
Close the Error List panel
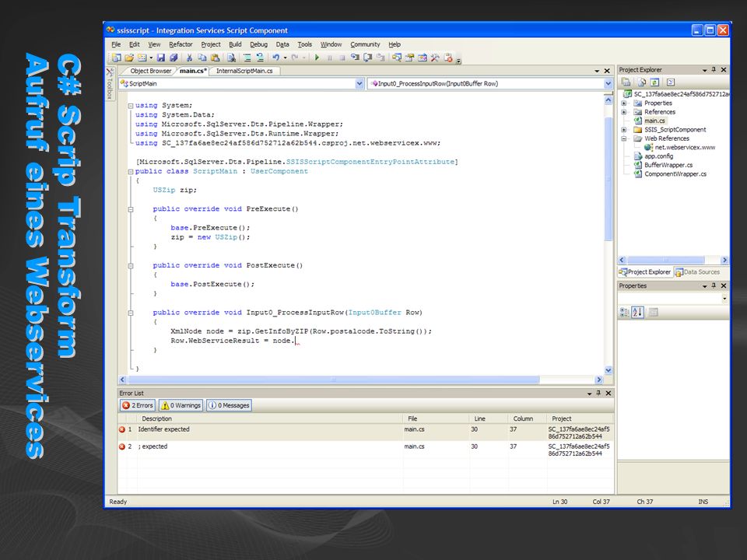point(608,393)
